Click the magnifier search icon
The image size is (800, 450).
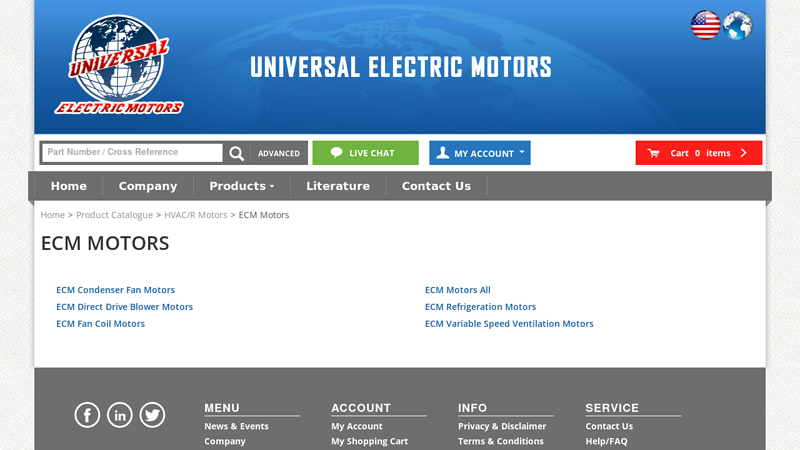pos(236,153)
